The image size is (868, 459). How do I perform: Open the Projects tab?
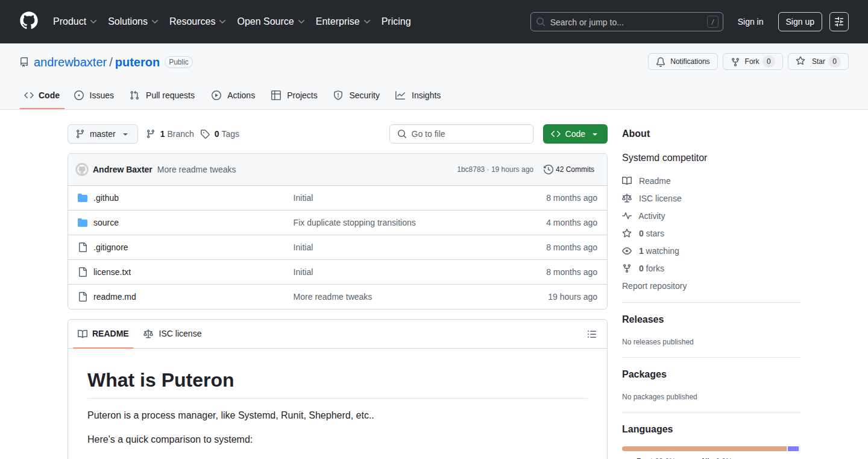pos(294,95)
